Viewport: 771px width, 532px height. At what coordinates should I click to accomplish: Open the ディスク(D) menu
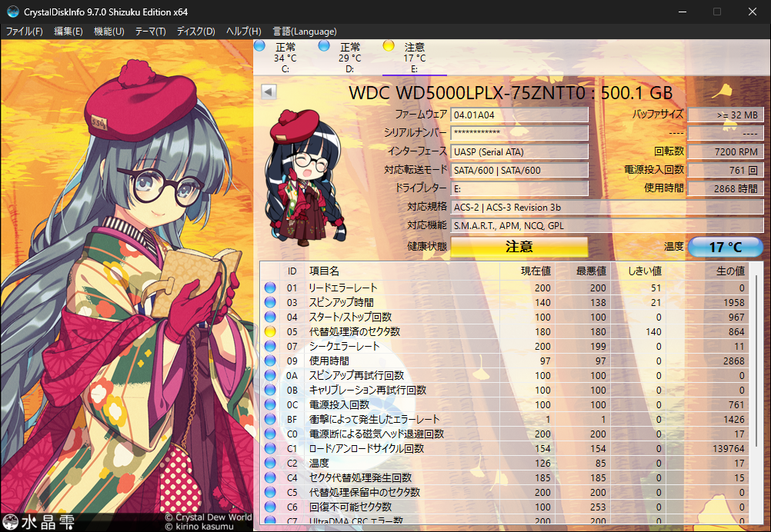pyautogui.click(x=195, y=32)
